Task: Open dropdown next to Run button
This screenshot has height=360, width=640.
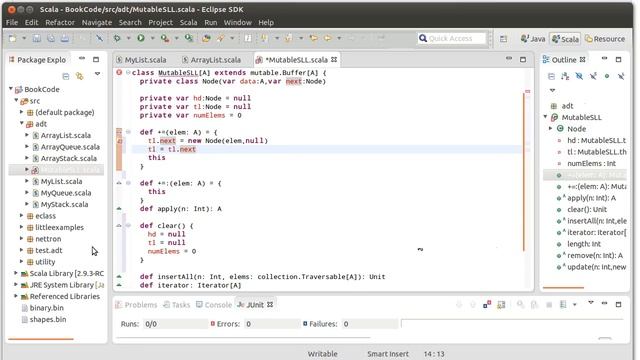Action: pyautogui.click(x=152, y=38)
